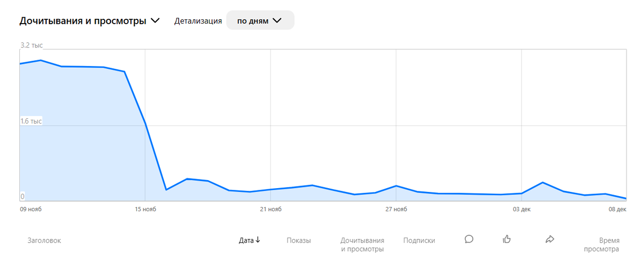Expand the по дням detail dropdown
This screenshot has width=644, height=265.
point(260,21)
